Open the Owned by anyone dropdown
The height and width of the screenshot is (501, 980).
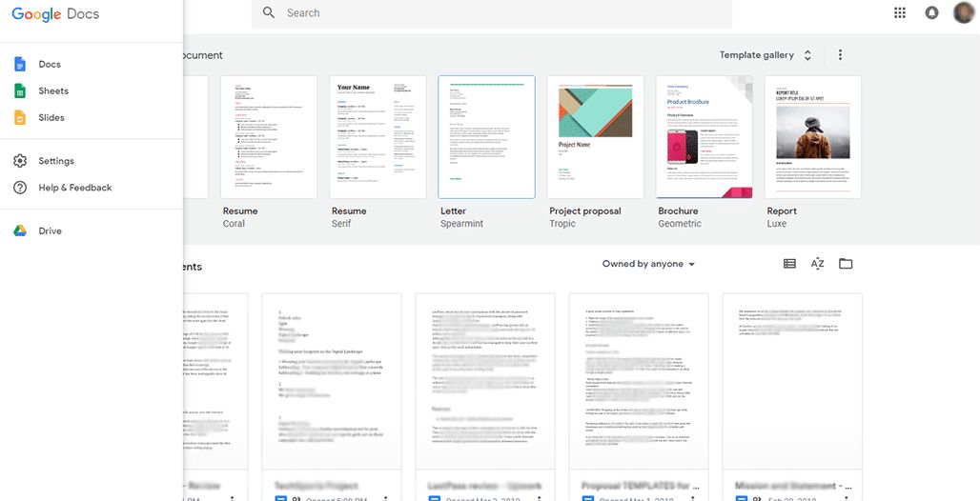(x=649, y=264)
